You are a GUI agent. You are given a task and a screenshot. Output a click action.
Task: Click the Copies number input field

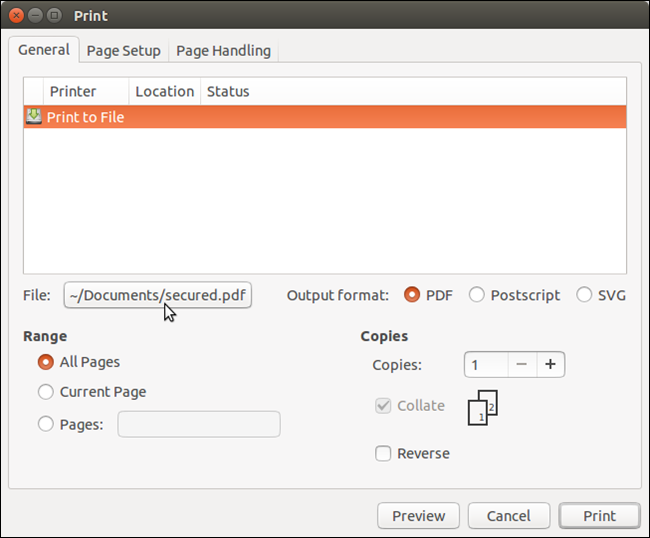[484, 364]
